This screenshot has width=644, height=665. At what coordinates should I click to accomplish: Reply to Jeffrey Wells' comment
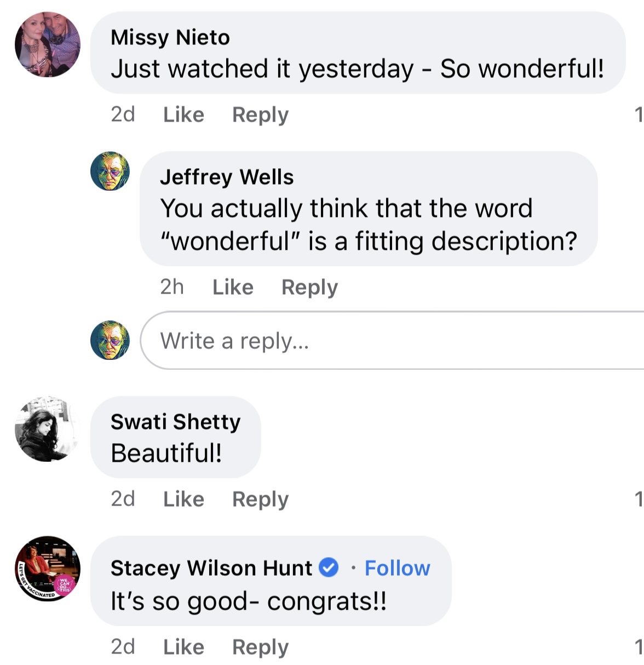click(x=309, y=287)
